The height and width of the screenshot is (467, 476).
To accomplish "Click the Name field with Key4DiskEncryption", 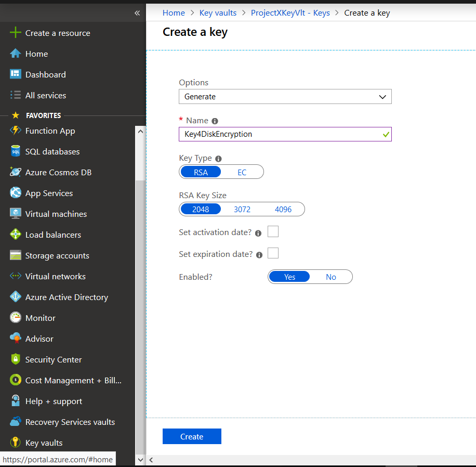I will (x=285, y=134).
